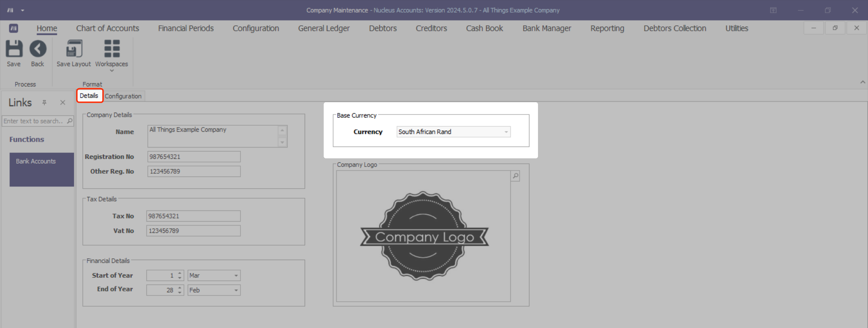Go back using the Back arrow icon

[38, 49]
